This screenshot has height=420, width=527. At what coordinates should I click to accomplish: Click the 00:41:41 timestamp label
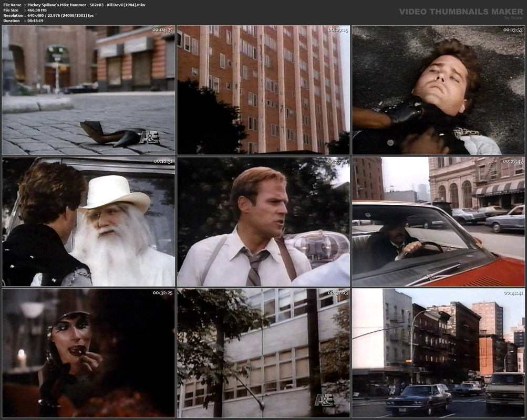[513, 293]
